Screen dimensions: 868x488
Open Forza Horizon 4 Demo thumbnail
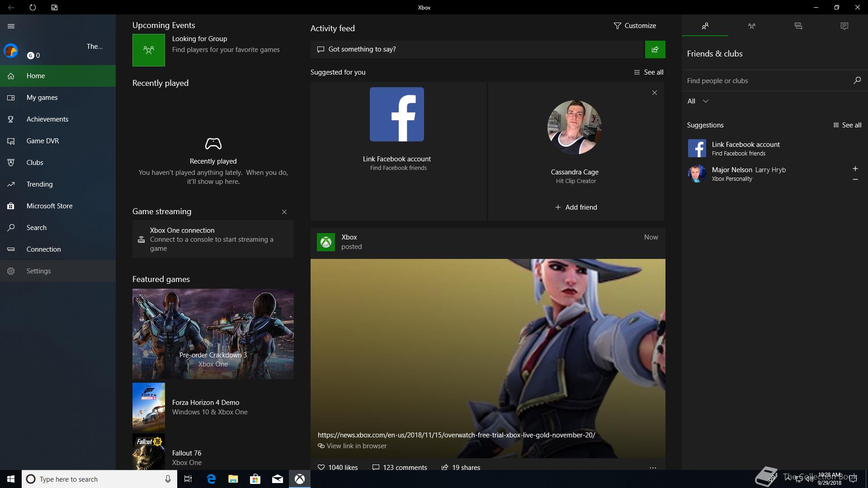[149, 407]
